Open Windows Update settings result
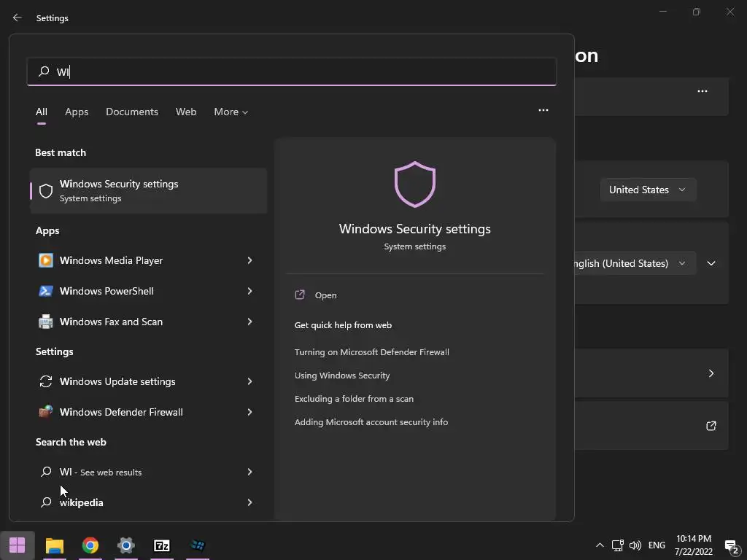 pos(138,381)
